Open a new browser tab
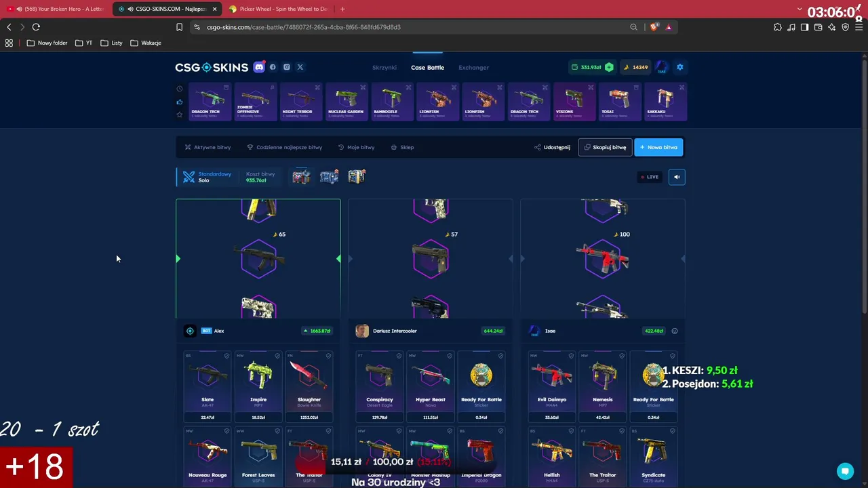 342,9
